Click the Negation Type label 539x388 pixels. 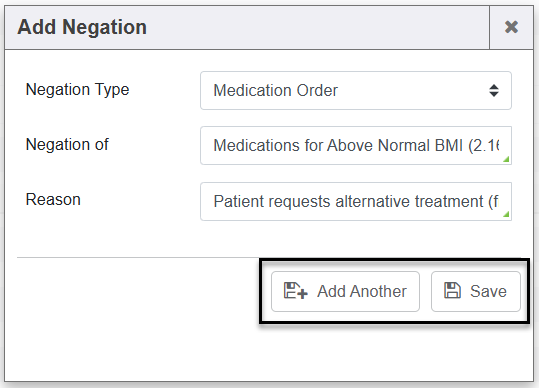pyautogui.click(x=77, y=90)
